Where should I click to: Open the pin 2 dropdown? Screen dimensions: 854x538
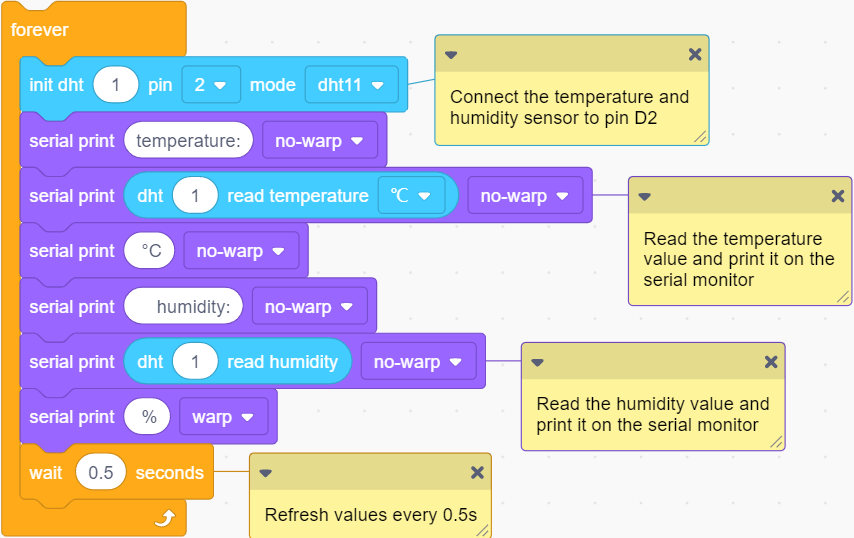point(211,84)
